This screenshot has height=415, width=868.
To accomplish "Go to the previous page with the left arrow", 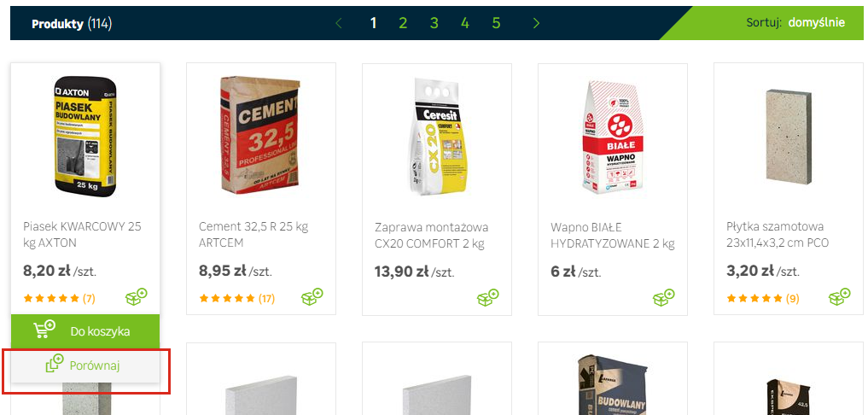I will point(339,23).
